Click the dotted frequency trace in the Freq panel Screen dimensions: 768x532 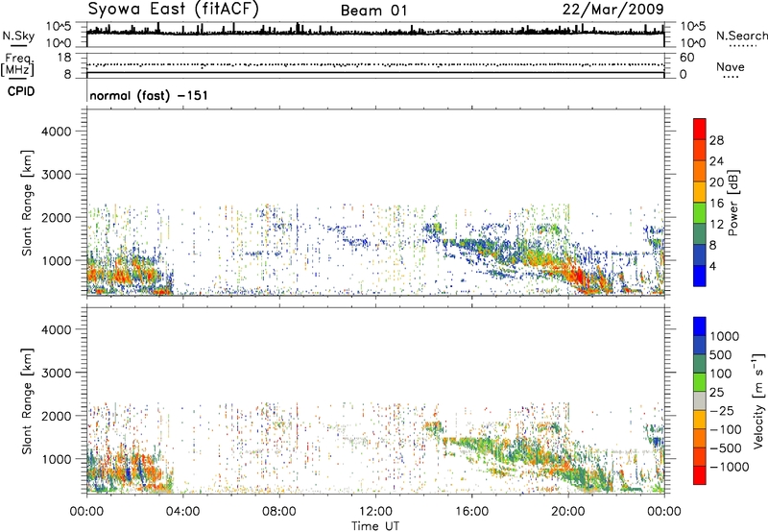[x=375, y=64]
